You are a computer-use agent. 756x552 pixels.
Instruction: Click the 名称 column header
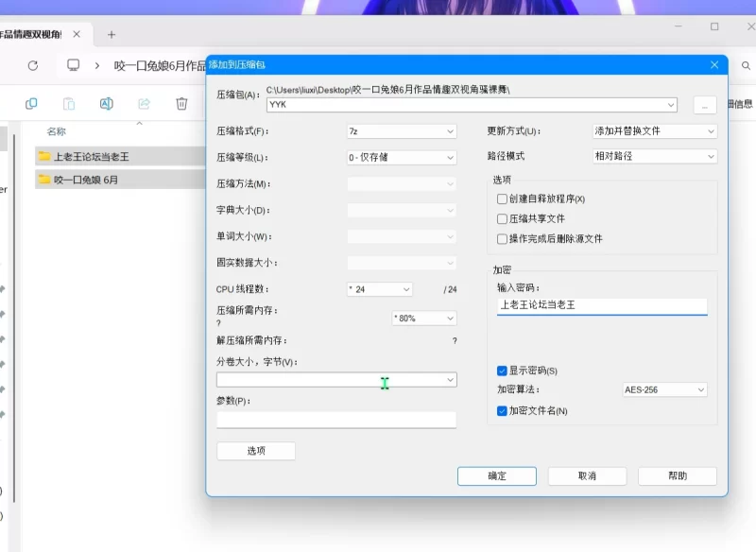[x=57, y=131]
